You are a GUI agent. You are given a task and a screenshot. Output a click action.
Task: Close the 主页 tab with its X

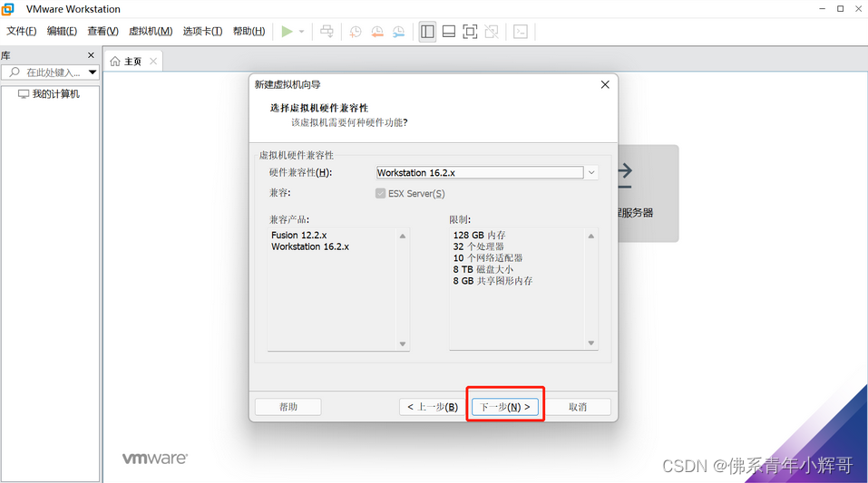pyautogui.click(x=153, y=62)
